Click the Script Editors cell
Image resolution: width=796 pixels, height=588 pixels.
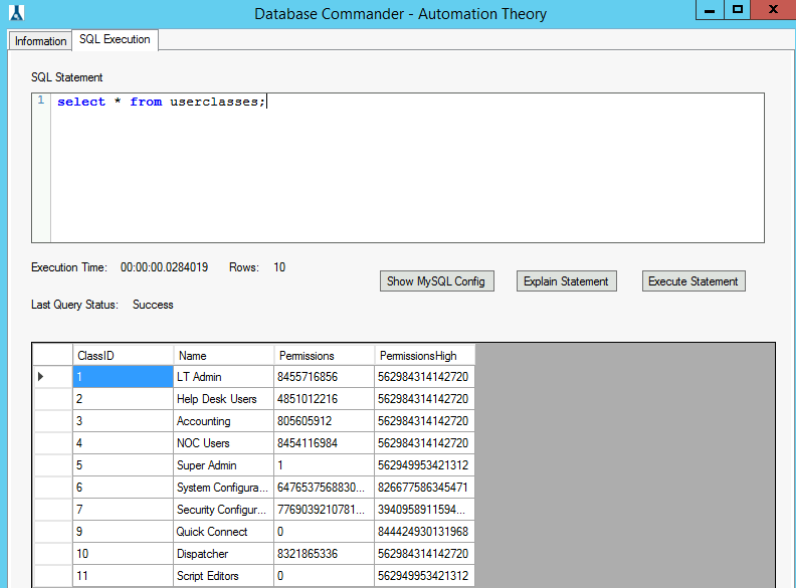pyautogui.click(x=224, y=576)
